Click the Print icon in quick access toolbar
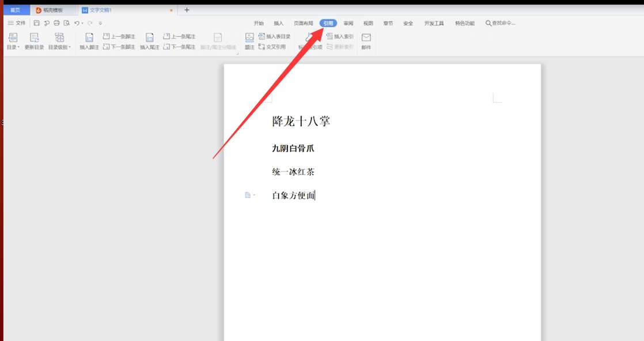This screenshot has height=341, width=644. pos(56,23)
